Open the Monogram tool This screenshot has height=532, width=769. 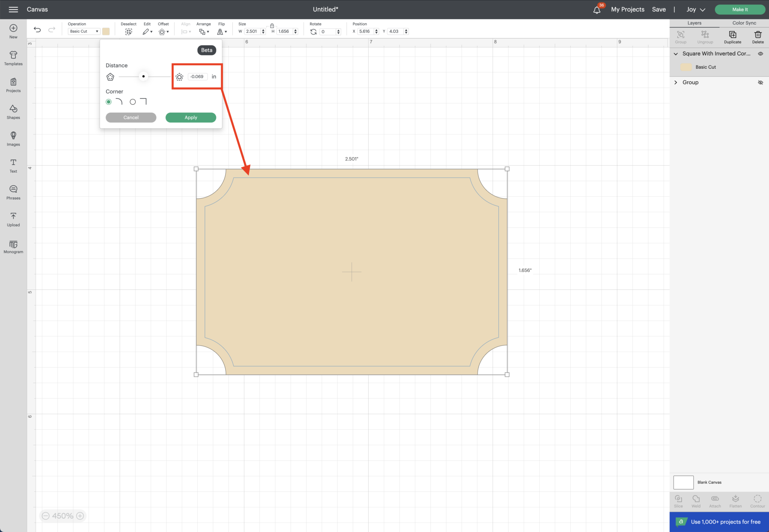pyautogui.click(x=13, y=247)
